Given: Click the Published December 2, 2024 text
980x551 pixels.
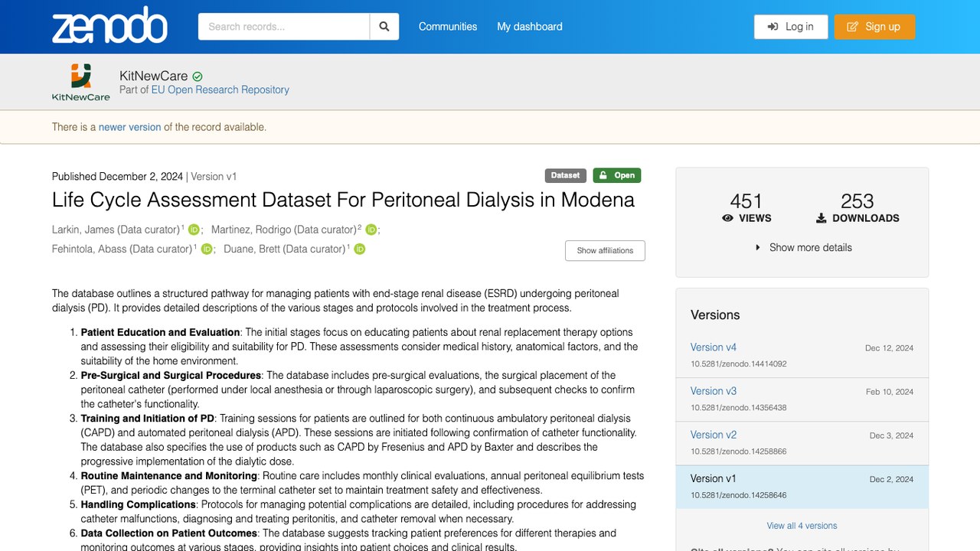Looking at the screenshot, I should pos(117,176).
